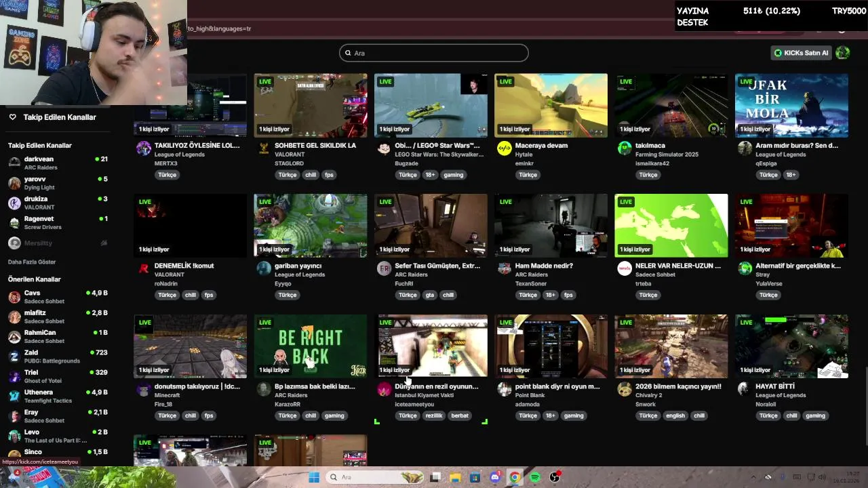
Task: Select fps tag under STAGLORD stream
Action: click(329, 175)
